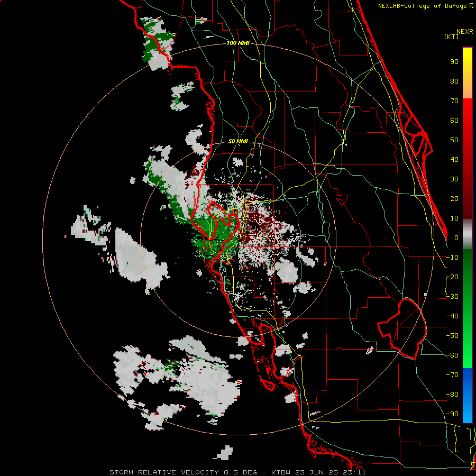Viewport: 476px width, 476px height.
Task: Click the legend value "0"
Action: [456, 238]
